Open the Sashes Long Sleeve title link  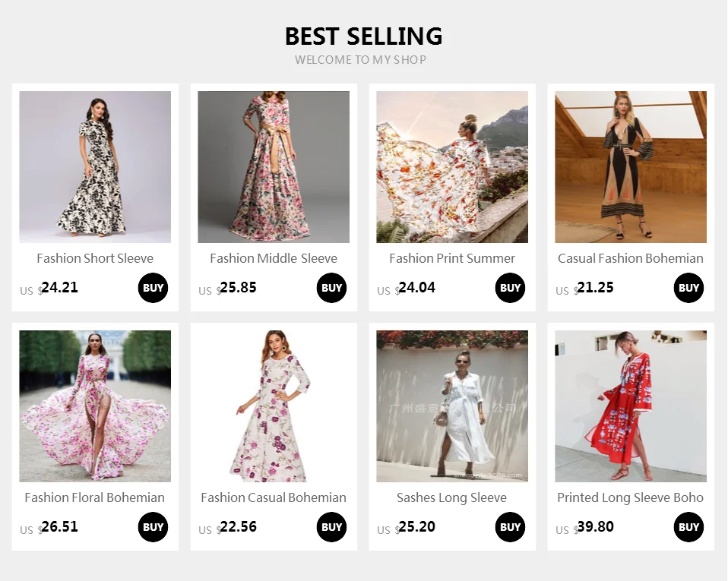451,497
